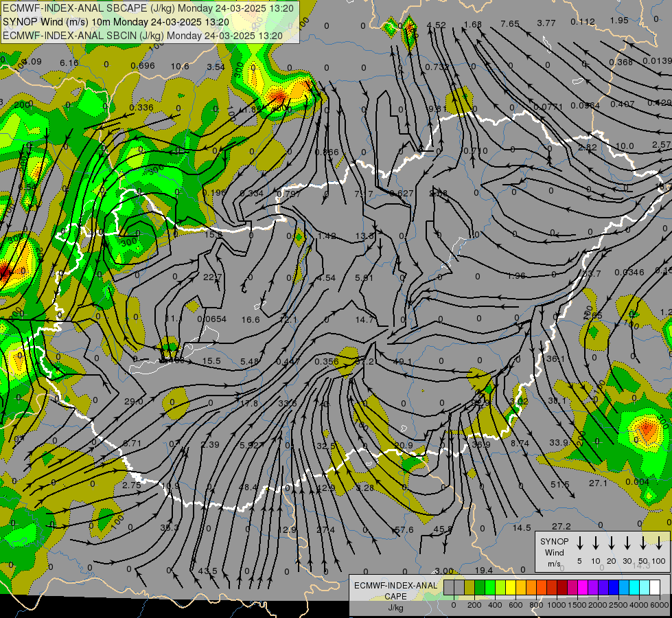Screen dimensions: 672x618
Task: Click the map value 8.74
Action: tap(520, 443)
